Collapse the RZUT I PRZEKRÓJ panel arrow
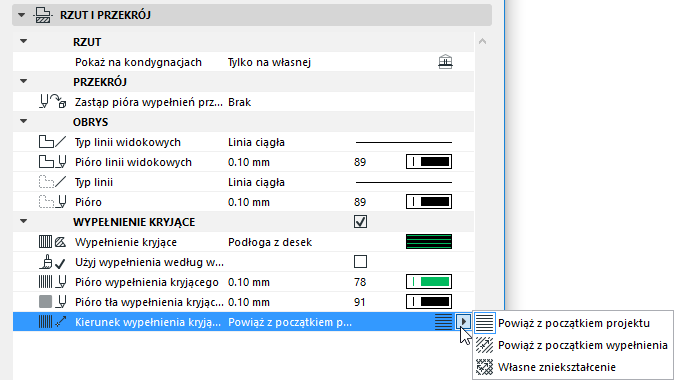The image size is (674, 380). point(21,15)
